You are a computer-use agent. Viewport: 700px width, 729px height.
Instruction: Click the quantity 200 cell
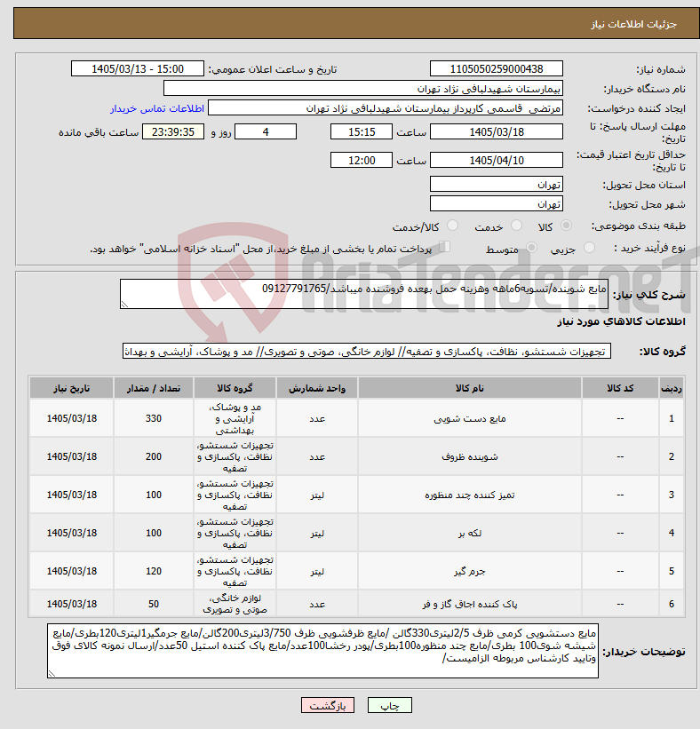154,456
